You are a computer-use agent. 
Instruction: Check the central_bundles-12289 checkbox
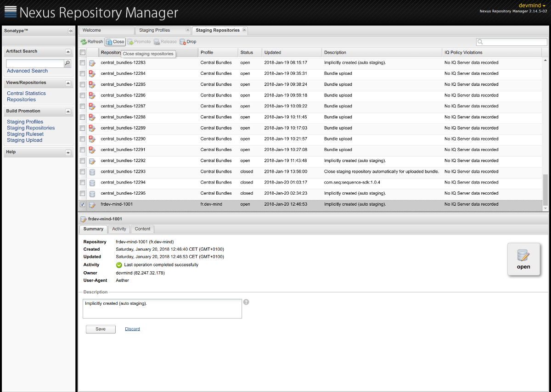coord(83,128)
